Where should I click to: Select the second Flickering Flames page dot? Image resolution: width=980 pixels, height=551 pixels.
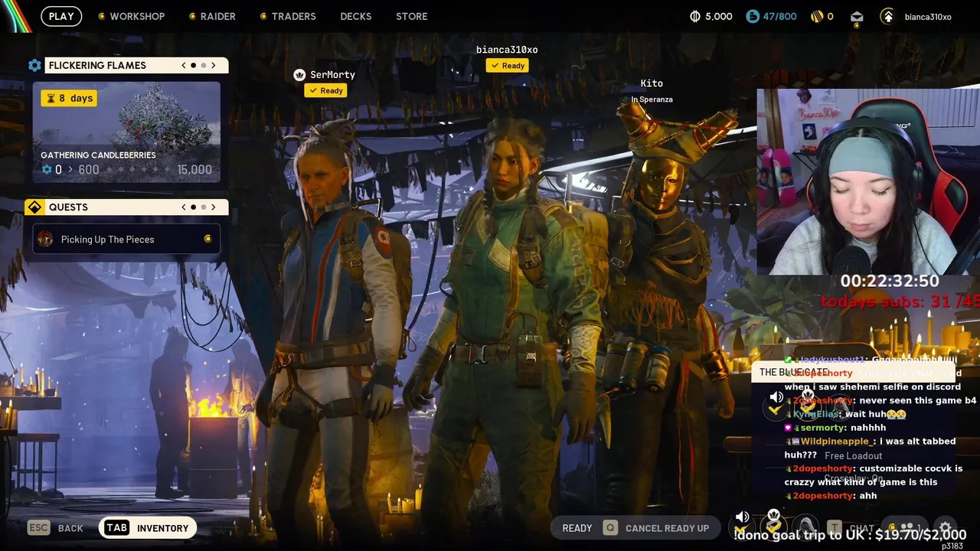click(x=203, y=65)
